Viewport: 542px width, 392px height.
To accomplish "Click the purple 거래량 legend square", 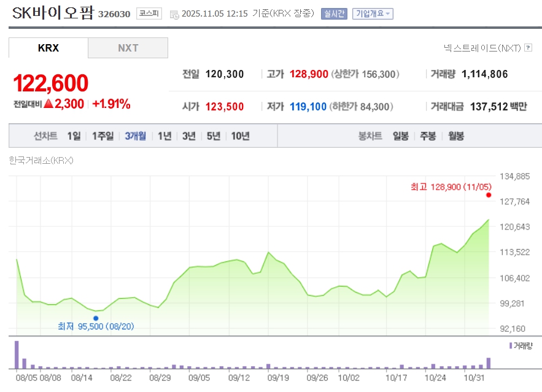I will click(x=510, y=346).
